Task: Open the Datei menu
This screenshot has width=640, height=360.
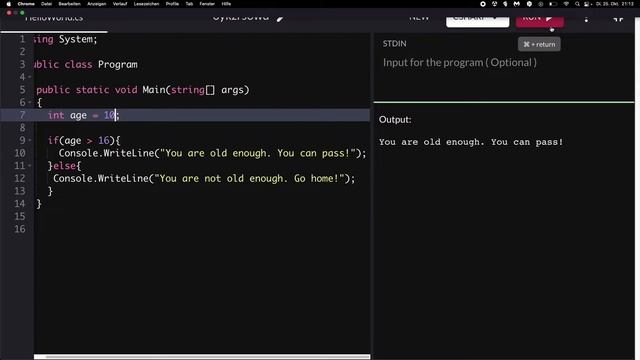Action: point(47,4)
